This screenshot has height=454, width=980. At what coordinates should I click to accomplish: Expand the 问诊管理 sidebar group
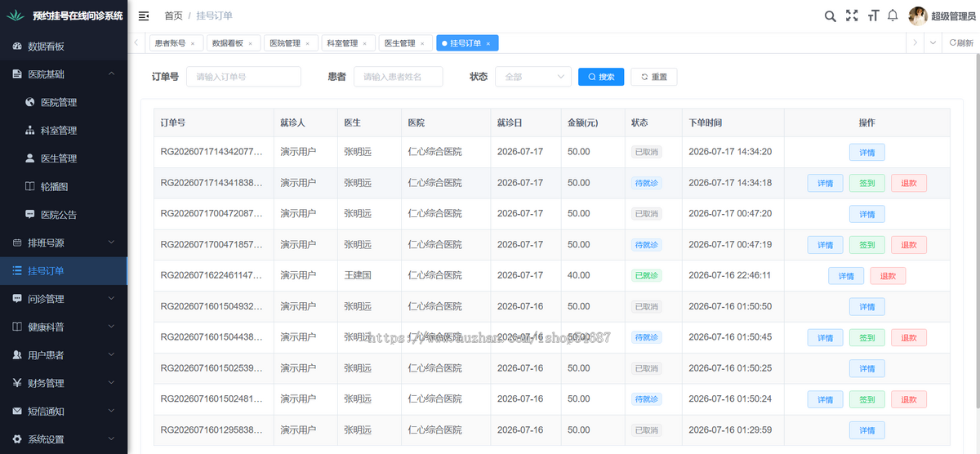[x=64, y=299]
